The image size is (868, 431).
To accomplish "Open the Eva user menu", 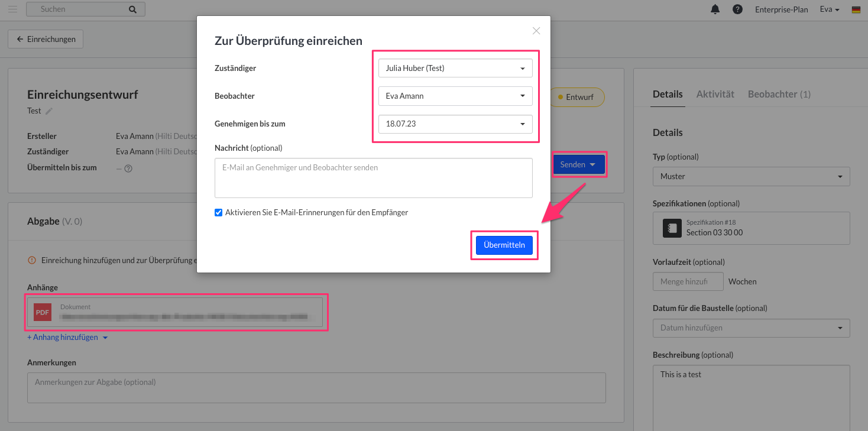I will tap(830, 9).
